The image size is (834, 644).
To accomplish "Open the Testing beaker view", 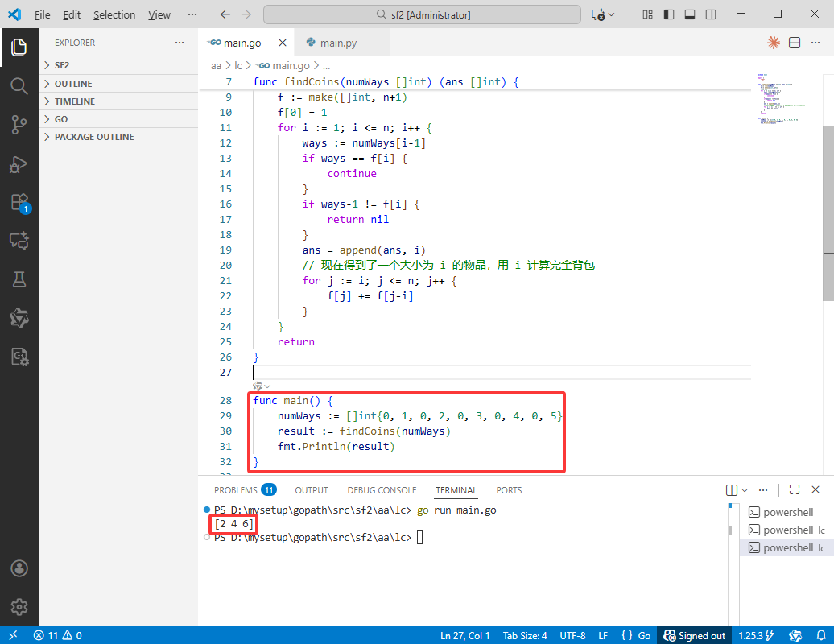I will (19, 279).
